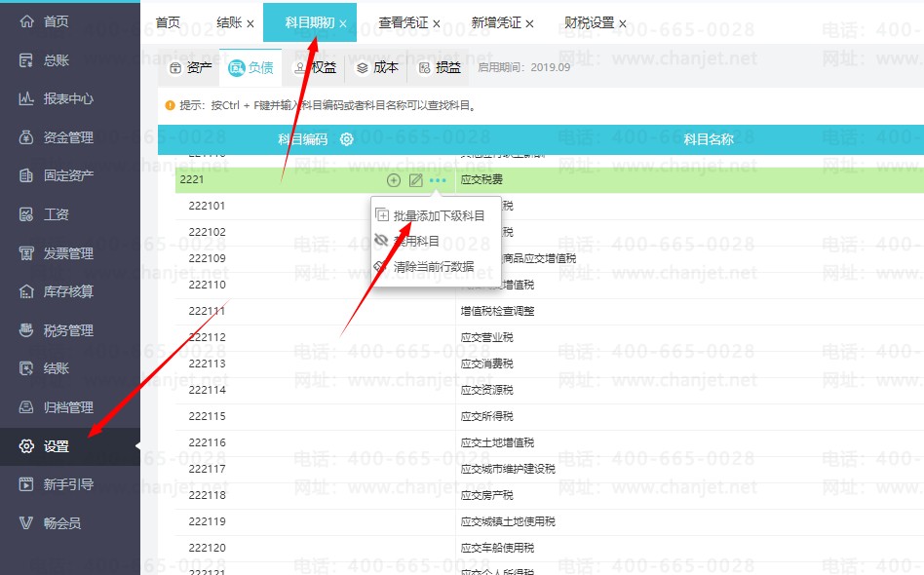Click the 设置 gear icon in sidebar
This screenshot has width=924, height=575.
point(26,446)
